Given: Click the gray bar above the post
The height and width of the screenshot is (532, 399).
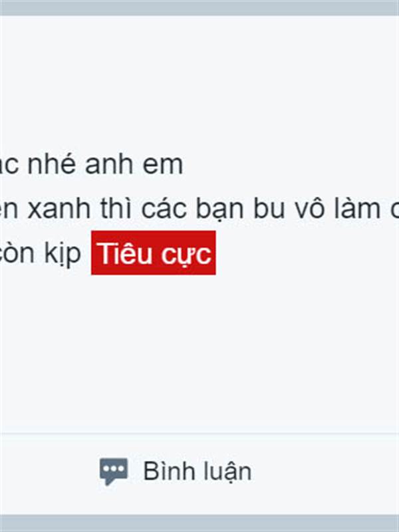Looking at the screenshot, I should [199, 8].
